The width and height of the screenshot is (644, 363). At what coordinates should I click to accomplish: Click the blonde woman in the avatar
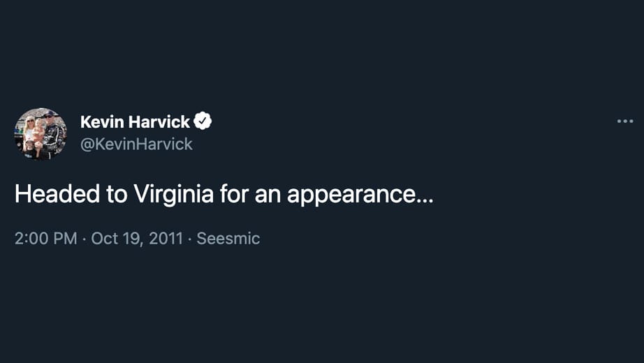[x=29, y=131]
